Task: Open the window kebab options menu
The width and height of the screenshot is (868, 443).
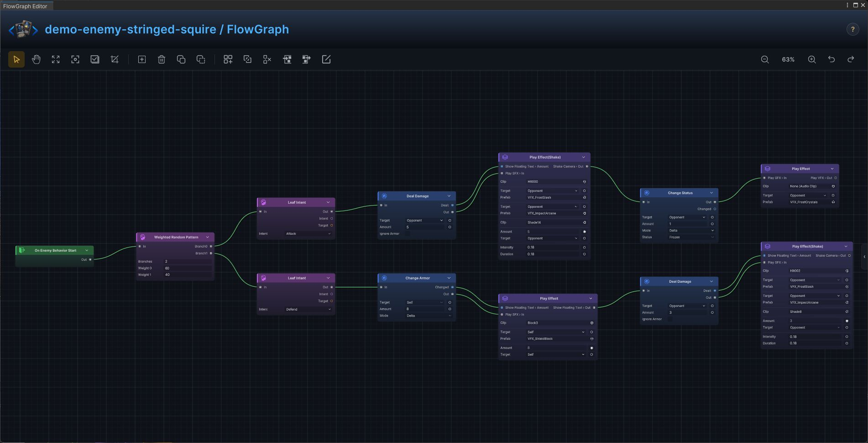Action: 847,5
